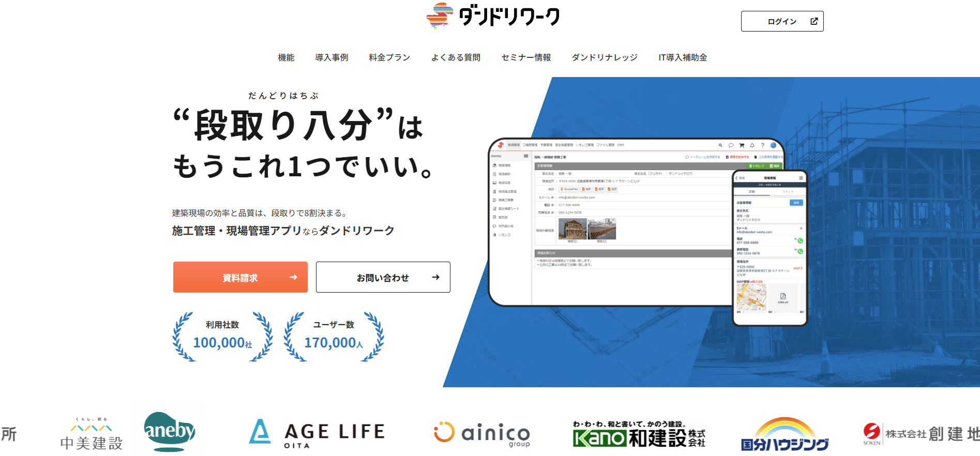Image resolution: width=980 pixels, height=456 pixels.
Task: Click the Kano和建設 logo
Action: pyautogui.click(x=639, y=434)
